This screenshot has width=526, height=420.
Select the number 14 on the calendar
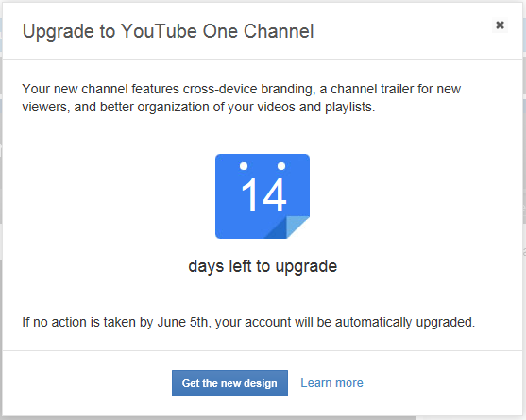coord(264,195)
